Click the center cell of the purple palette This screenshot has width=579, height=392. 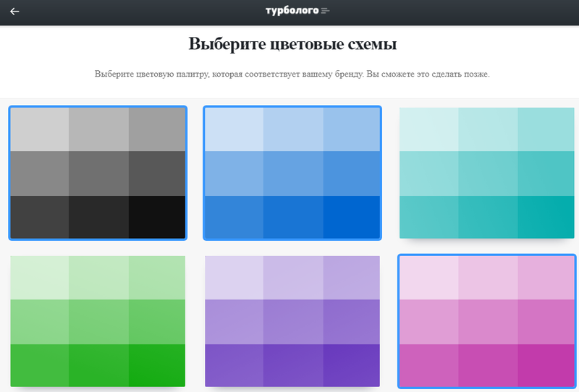(292, 321)
